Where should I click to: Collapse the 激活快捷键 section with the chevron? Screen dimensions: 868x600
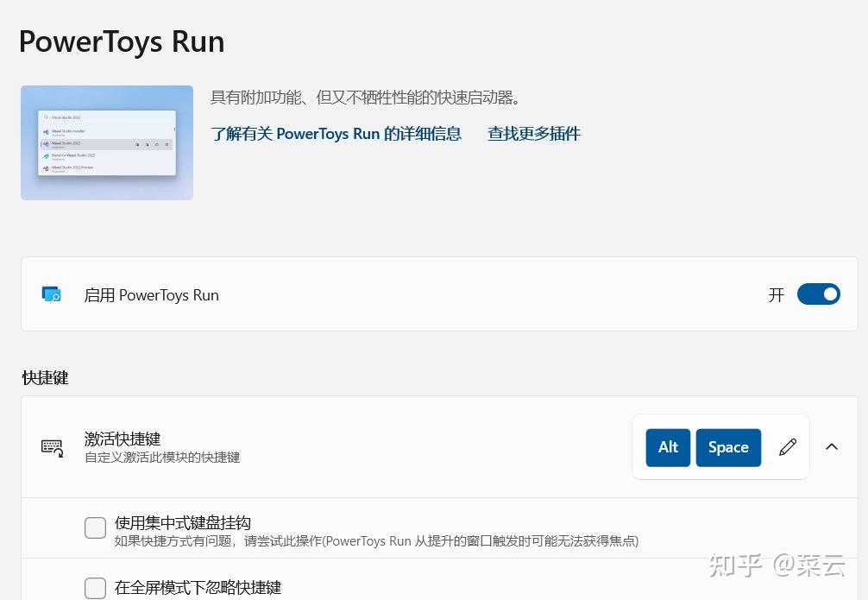[831, 447]
